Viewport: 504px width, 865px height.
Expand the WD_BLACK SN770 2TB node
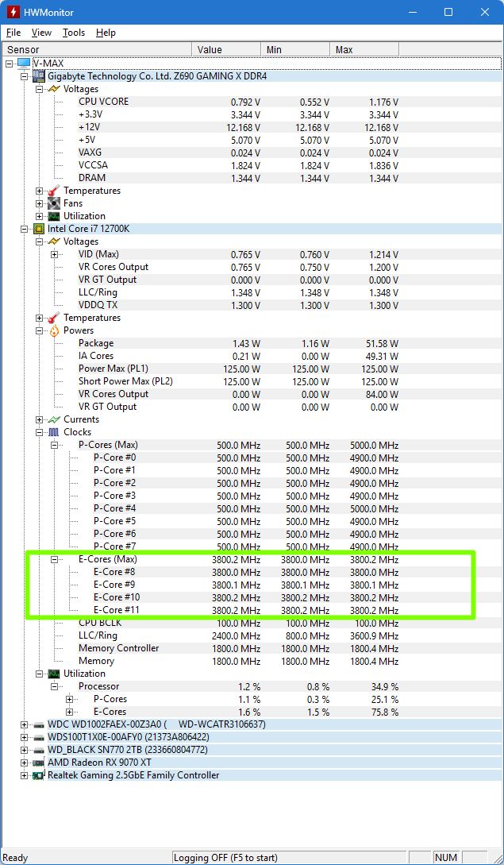tap(24, 751)
